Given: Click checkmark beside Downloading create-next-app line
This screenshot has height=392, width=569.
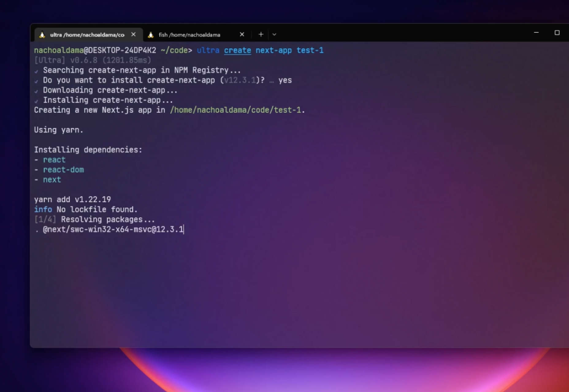Looking at the screenshot, I should 36,91.
